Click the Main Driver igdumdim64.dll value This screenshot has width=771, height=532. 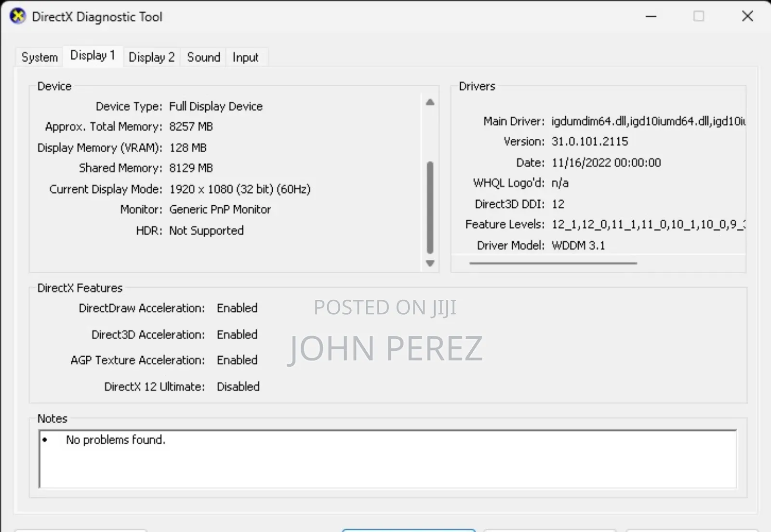tap(649, 121)
